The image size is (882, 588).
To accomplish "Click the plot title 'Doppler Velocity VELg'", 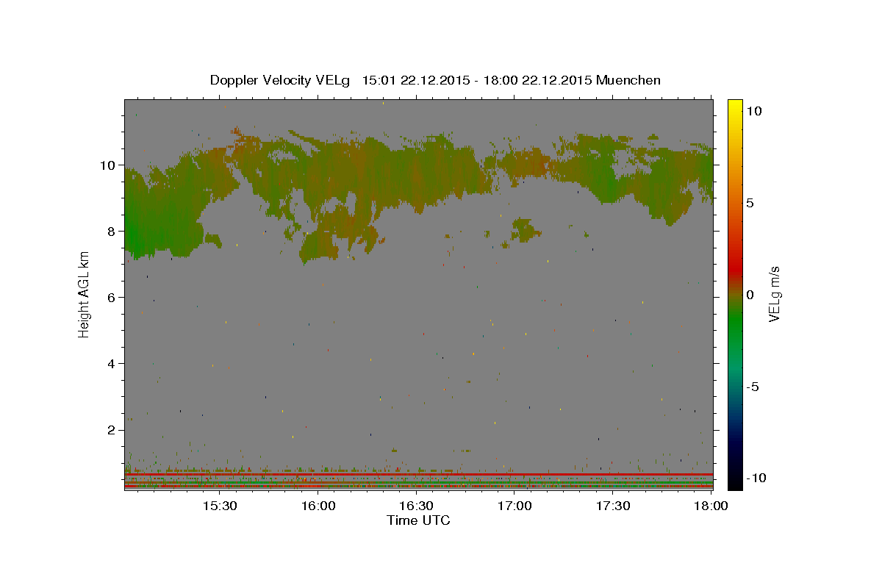I will coord(282,80).
